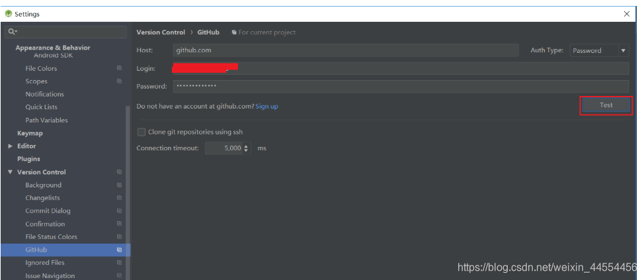Click the Connection timeout spinner arrows

246,148
